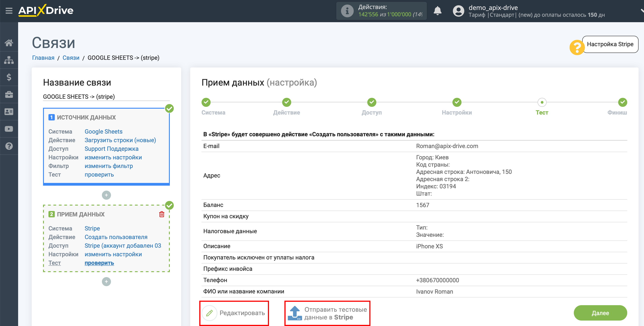Select the Тест step circle
644x326 pixels.
pyautogui.click(x=542, y=102)
